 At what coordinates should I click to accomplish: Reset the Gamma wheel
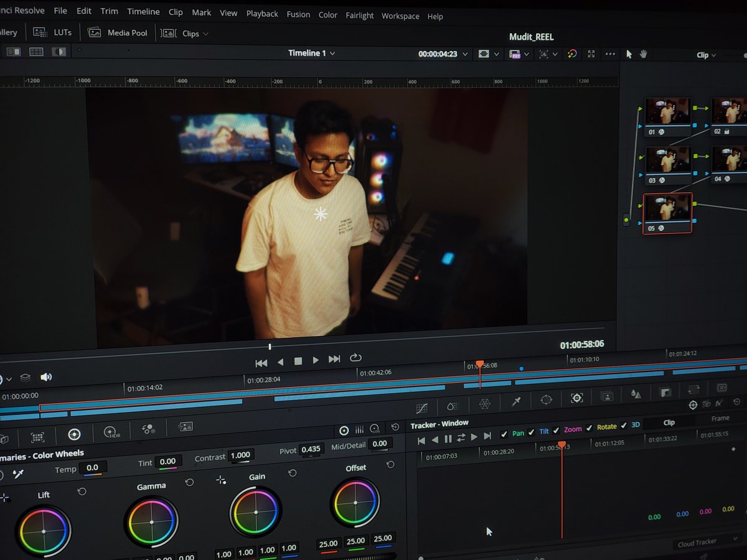click(189, 482)
